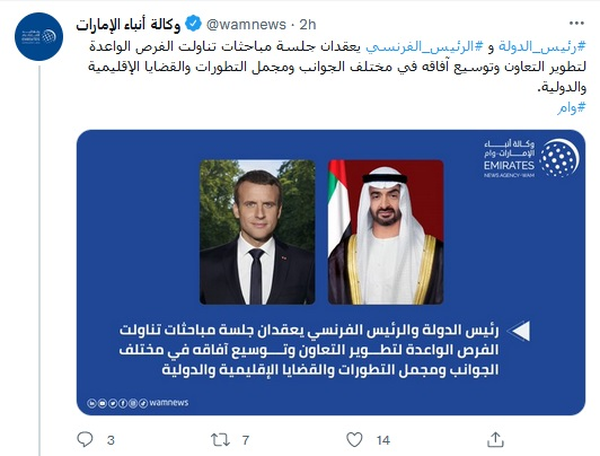Viewport: 600px width, 456px height.
Task: Click the reply count of 3
Action: coord(111,439)
